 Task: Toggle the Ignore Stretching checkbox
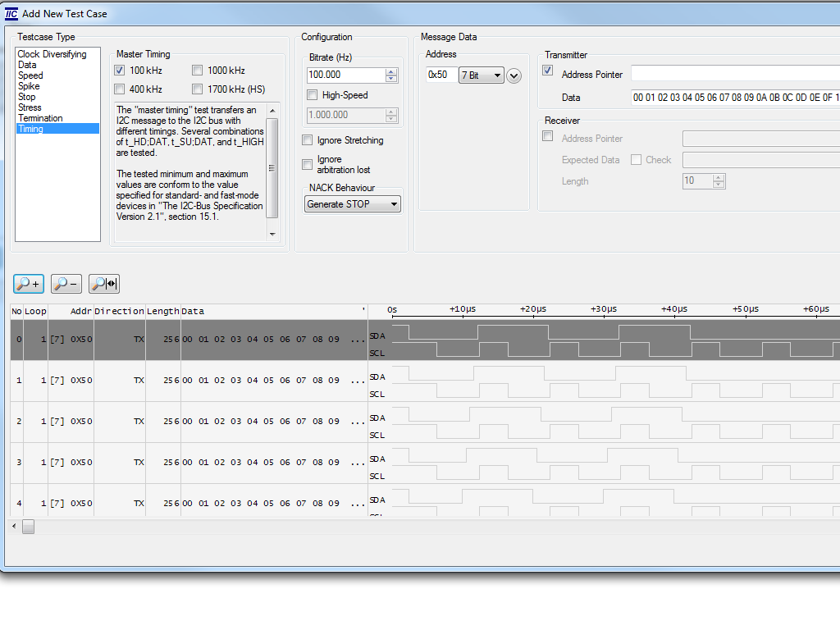(308, 140)
